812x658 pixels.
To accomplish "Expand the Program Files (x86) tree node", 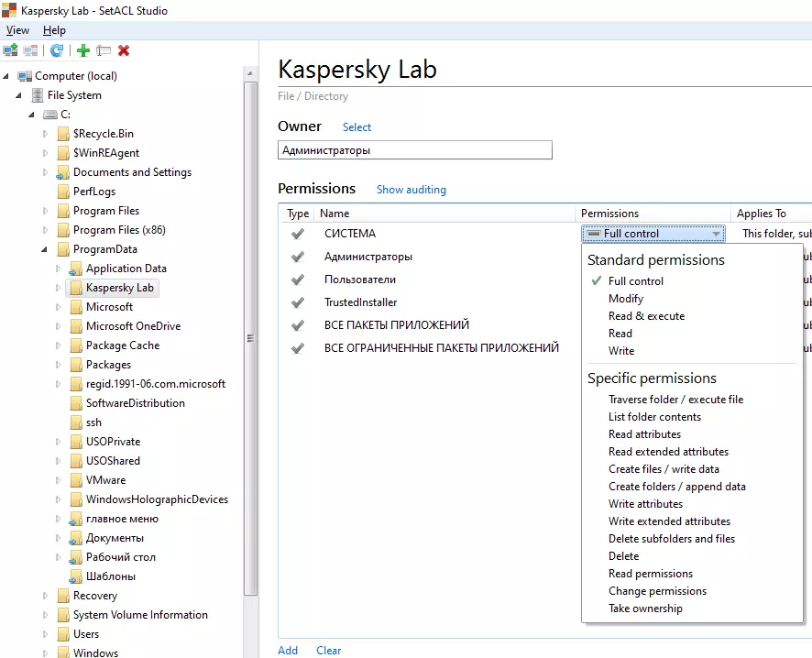I will click(45, 230).
